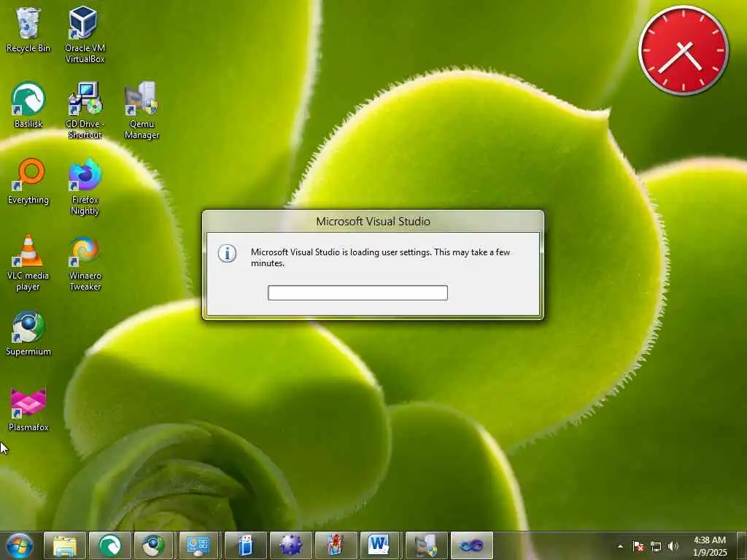The height and width of the screenshot is (560, 747).
Task: Open the Recycle Bin desktop icon
Action: pyautogui.click(x=28, y=29)
